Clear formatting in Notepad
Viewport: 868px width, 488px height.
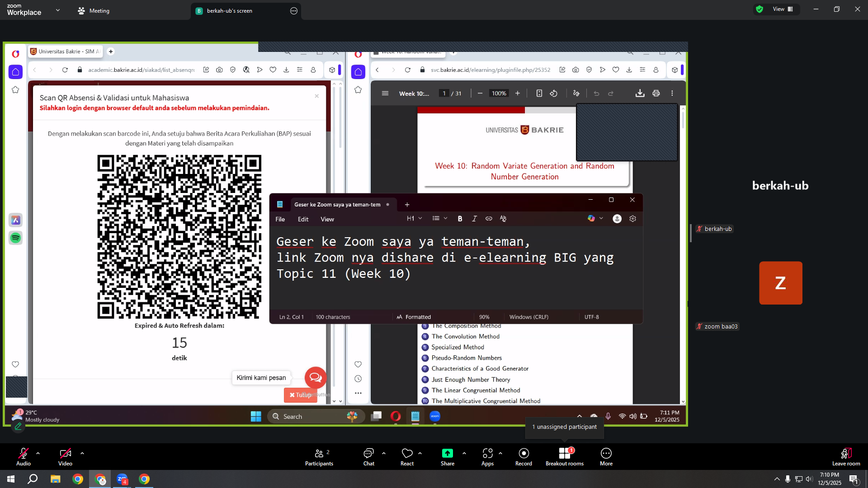click(503, 219)
